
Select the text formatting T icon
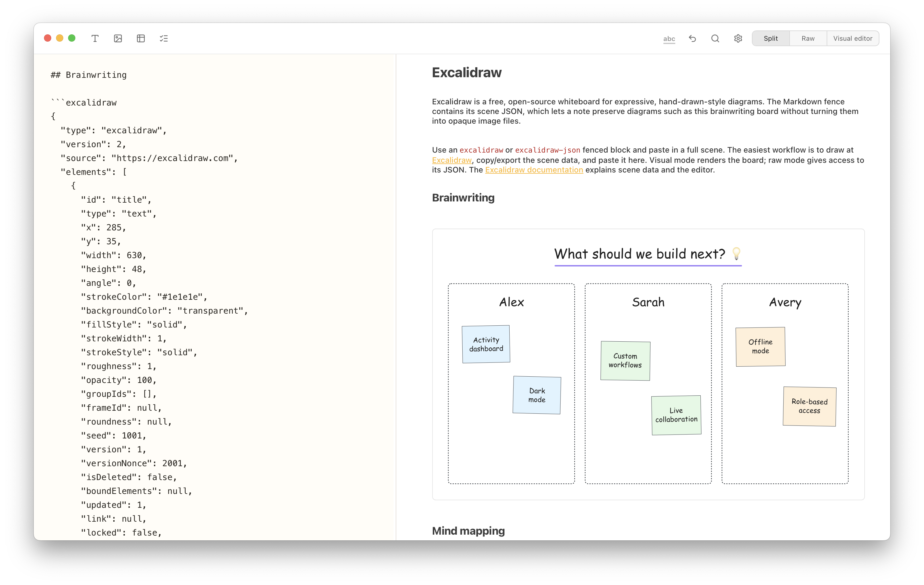pos(95,38)
